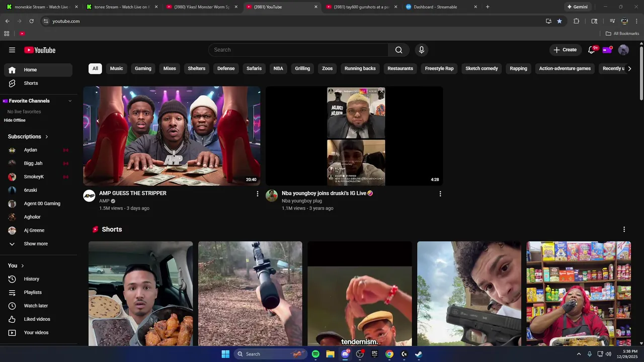Open the YouTube hamburger guide menu
Screen dimensions: 644x362
[x=12, y=50]
